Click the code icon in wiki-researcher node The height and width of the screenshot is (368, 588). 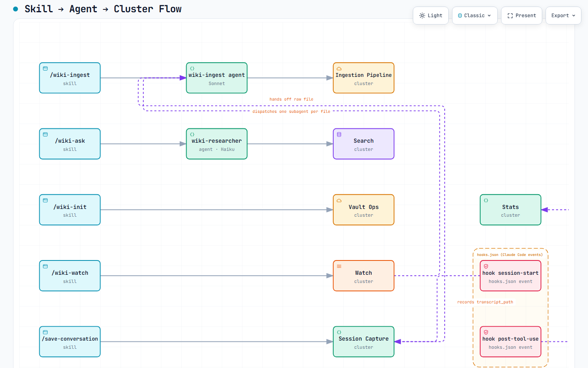coord(192,134)
